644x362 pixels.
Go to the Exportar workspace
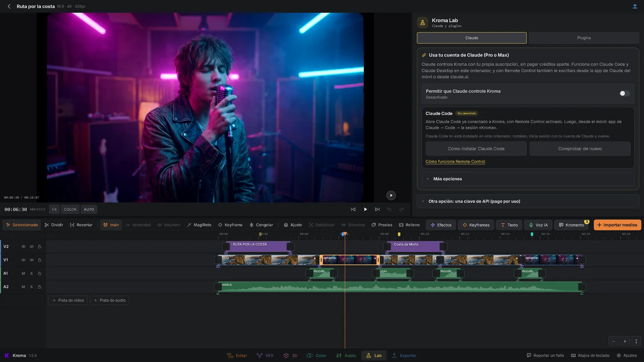pos(404,356)
